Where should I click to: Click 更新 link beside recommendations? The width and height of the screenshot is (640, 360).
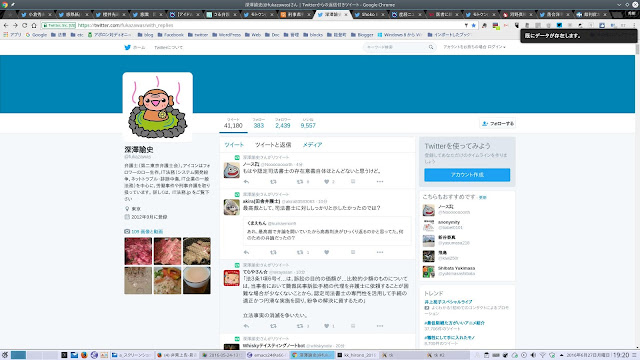[482, 198]
